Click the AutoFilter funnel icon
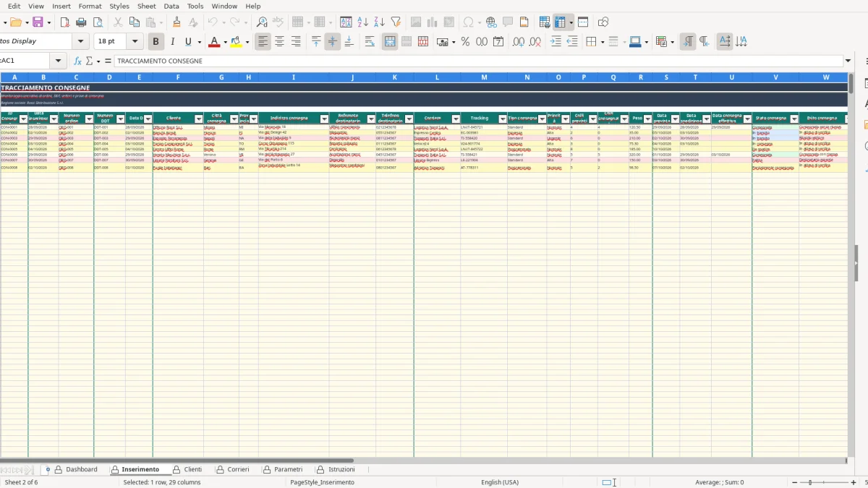 coord(396,22)
